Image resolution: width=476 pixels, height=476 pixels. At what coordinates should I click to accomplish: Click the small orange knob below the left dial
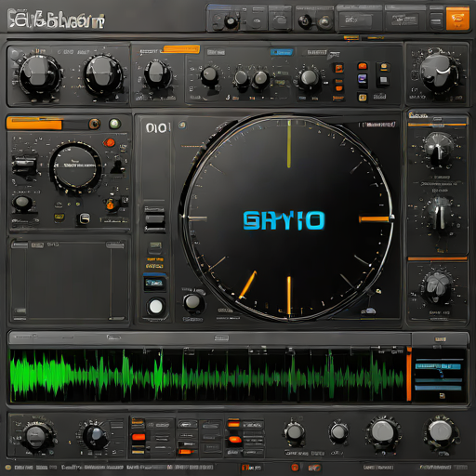(x=110, y=205)
